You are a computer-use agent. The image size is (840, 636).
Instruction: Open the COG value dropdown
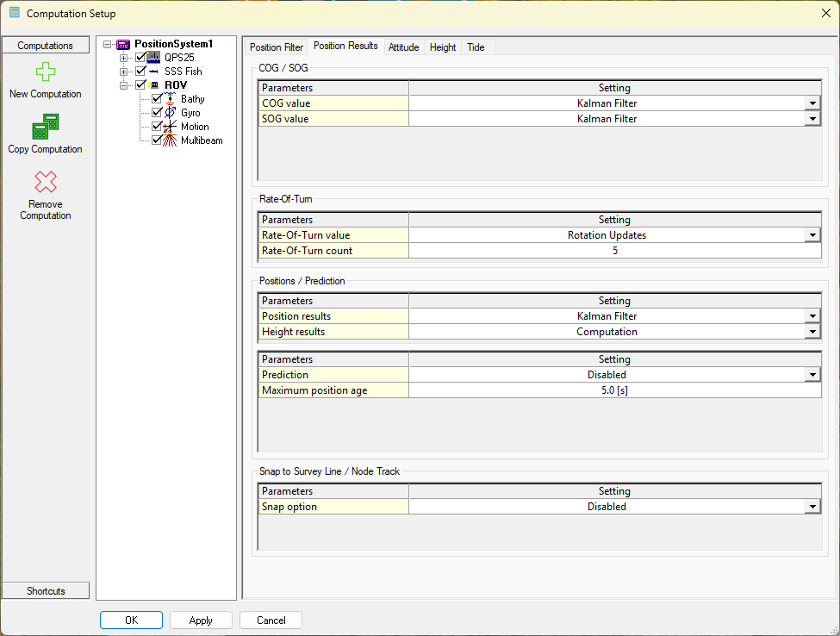click(812, 103)
